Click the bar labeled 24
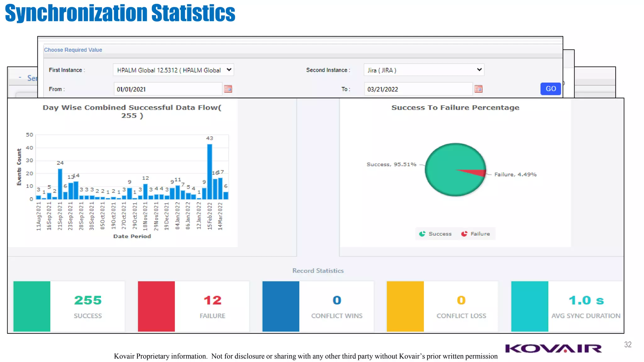Image resolution: width=644 pixels, height=362 pixels. pyautogui.click(x=60, y=184)
